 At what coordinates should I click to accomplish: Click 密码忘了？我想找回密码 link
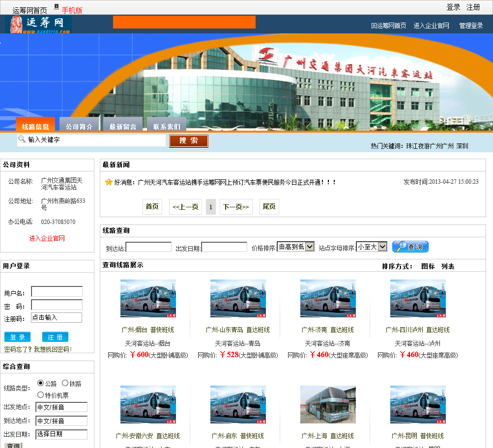38,349
